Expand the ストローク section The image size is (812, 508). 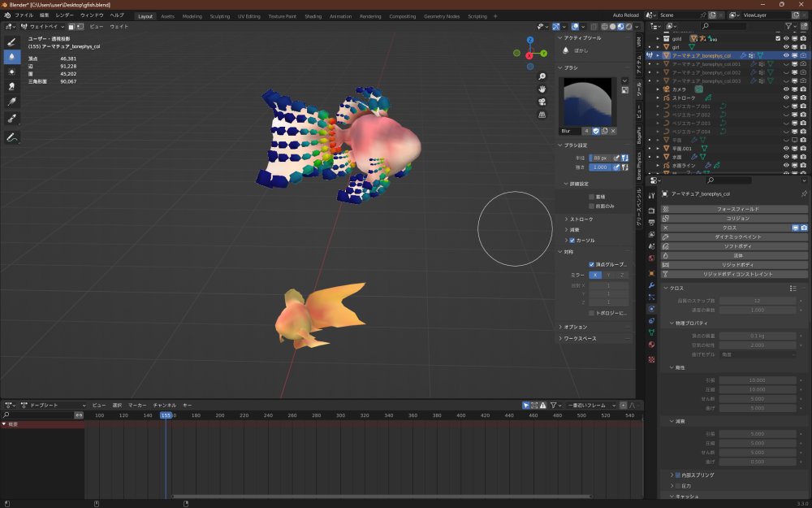581,219
